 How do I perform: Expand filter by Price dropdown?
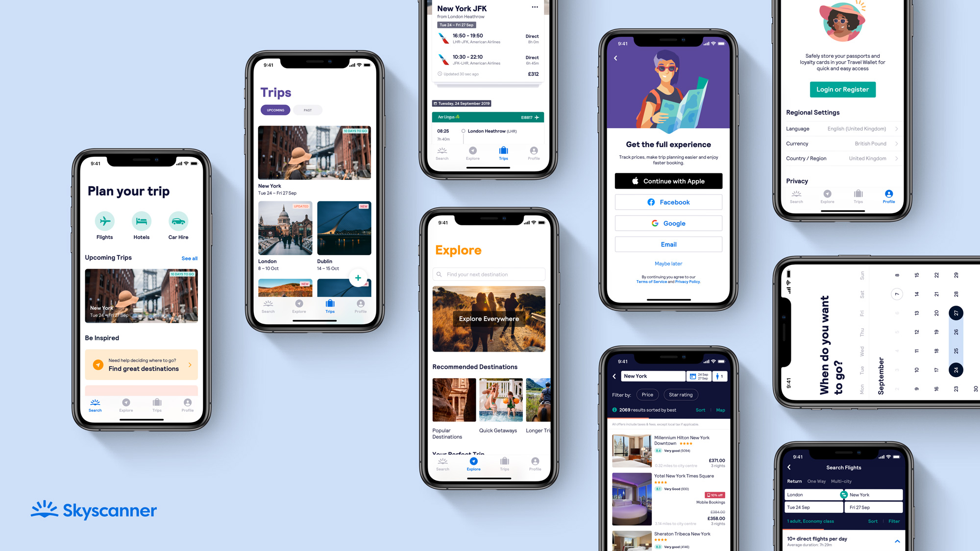pos(647,394)
